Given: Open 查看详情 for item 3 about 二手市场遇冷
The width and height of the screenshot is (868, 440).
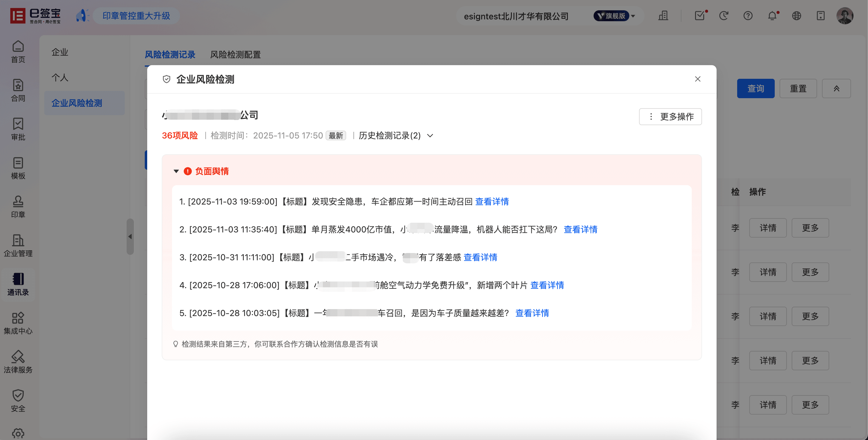Looking at the screenshot, I should (480, 257).
